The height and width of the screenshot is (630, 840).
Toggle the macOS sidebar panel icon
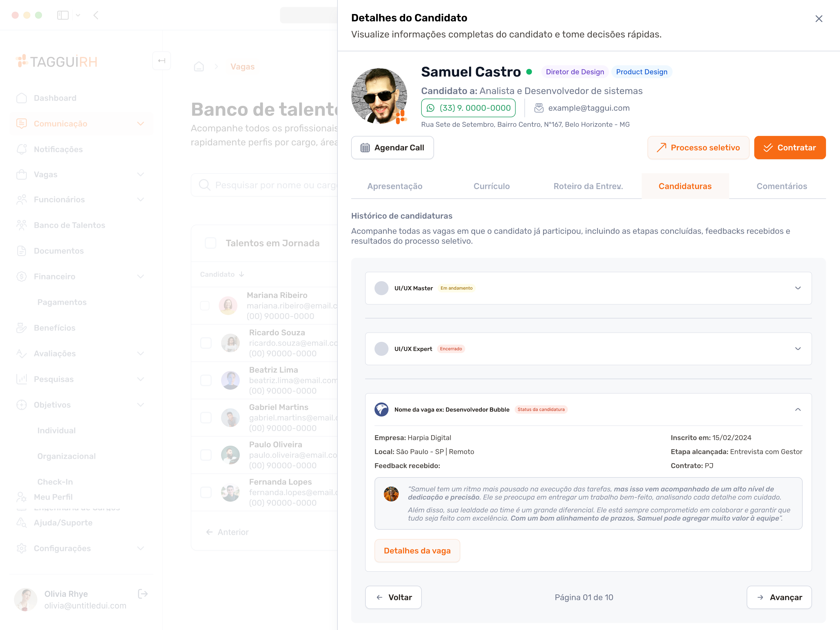[x=63, y=15]
